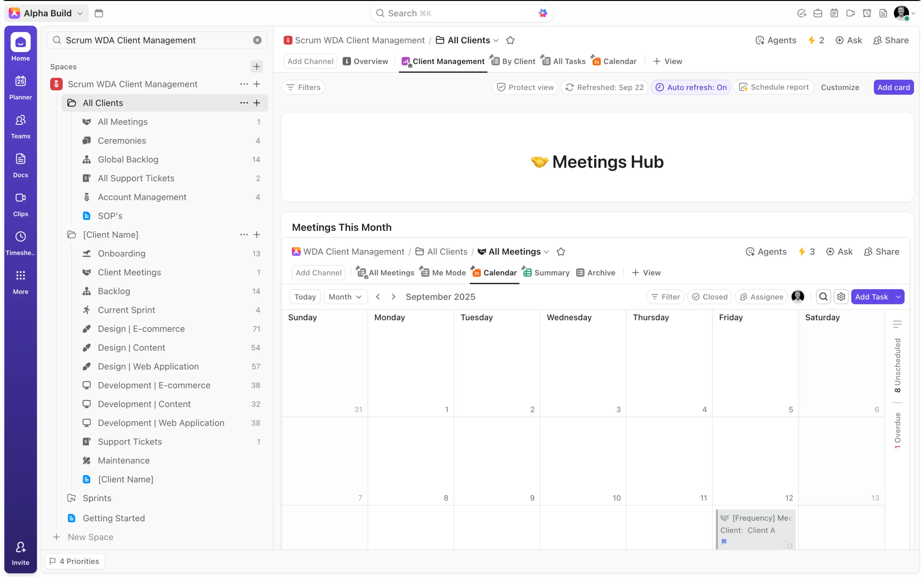924x577 pixels.
Task: Click the Add card button
Action: click(x=893, y=87)
